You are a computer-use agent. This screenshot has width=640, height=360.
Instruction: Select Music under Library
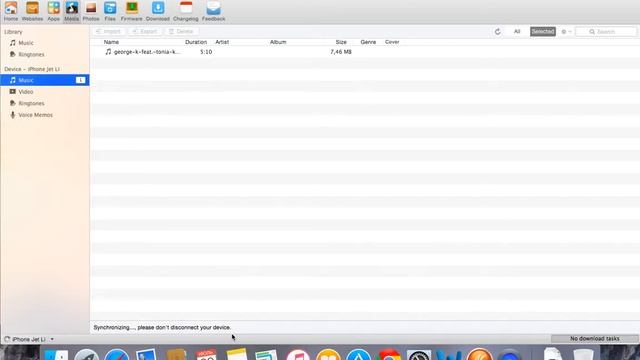pyautogui.click(x=45, y=43)
